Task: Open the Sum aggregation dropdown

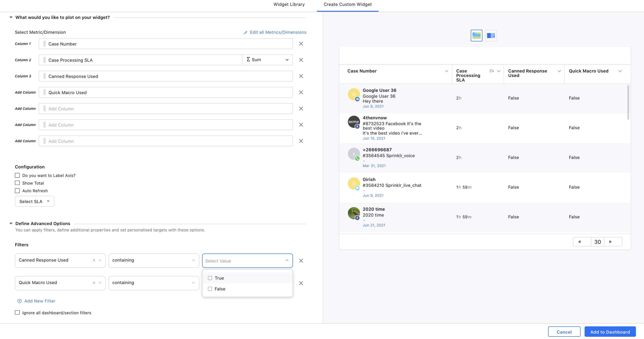Action: (x=268, y=60)
